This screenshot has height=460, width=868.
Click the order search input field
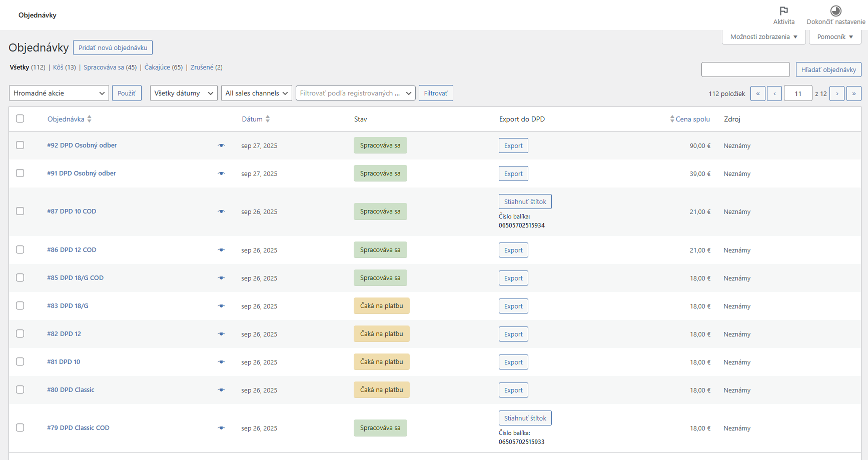pyautogui.click(x=745, y=69)
